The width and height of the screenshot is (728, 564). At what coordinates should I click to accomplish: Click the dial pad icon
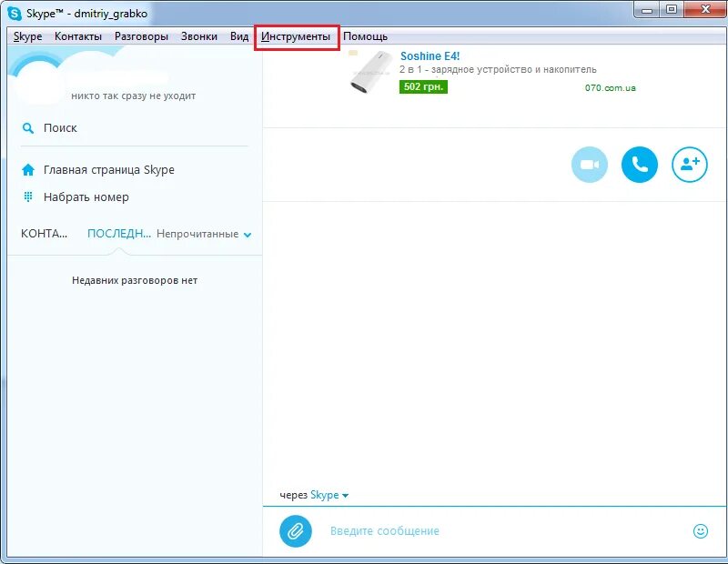(x=28, y=196)
